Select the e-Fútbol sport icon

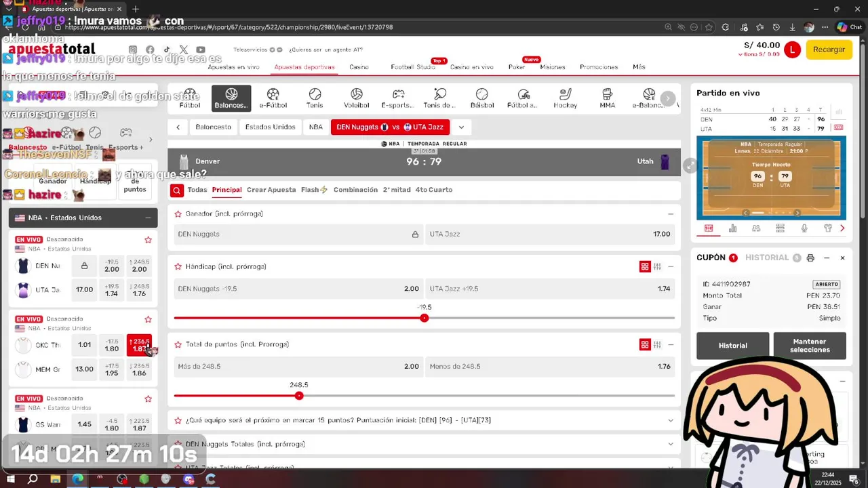(273, 98)
